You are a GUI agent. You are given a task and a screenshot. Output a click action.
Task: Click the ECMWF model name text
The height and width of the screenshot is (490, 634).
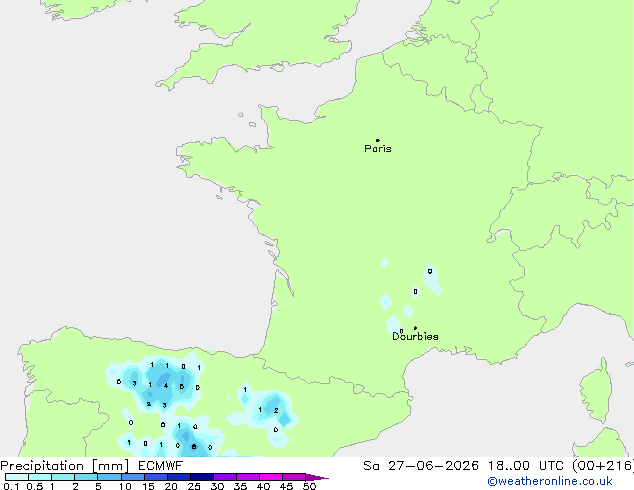tap(161, 466)
